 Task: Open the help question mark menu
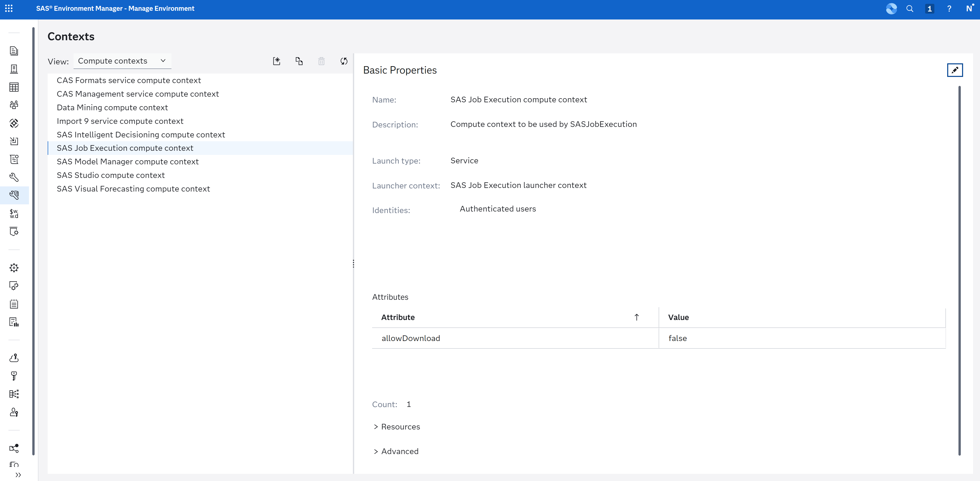point(949,9)
